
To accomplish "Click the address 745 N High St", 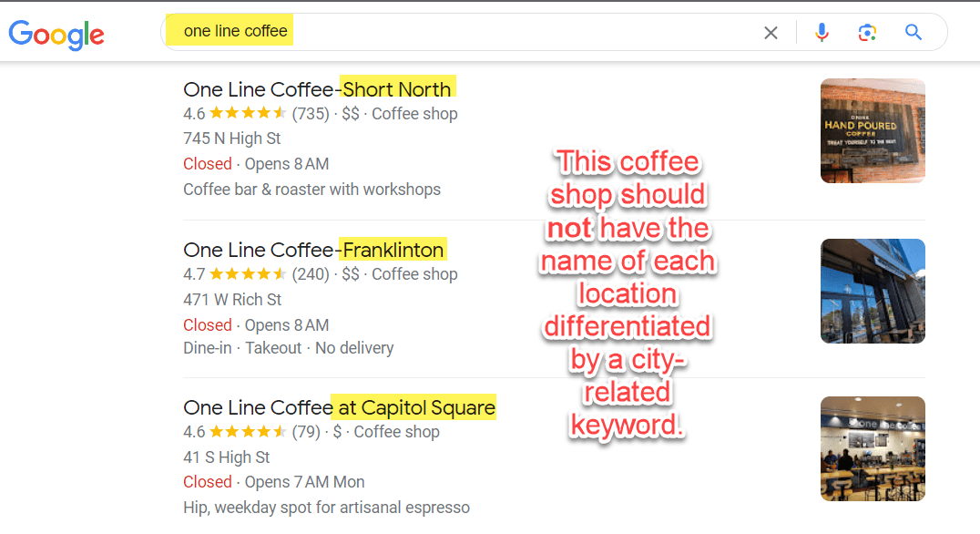I will (232, 139).
